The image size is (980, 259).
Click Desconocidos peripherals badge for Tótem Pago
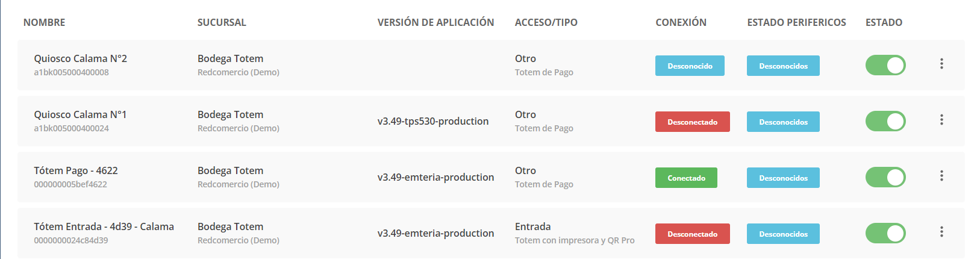click(783, 178)
